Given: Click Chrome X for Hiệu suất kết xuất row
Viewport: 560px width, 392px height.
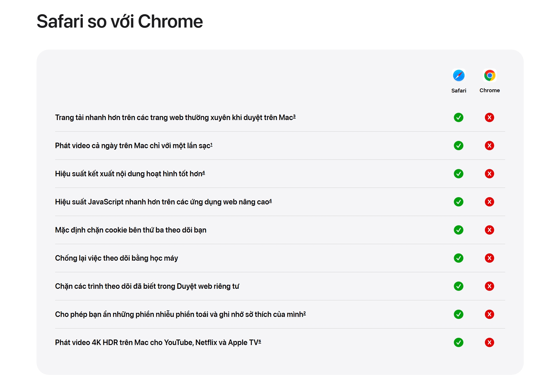Looking at the screenshot, I should pyautogui.click(x=490, y=174).
